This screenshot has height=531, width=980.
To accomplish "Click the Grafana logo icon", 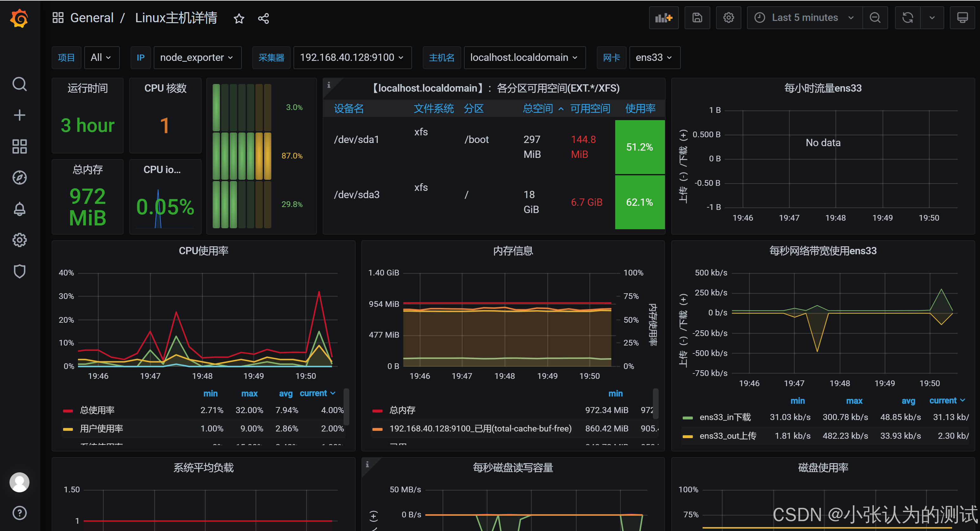I will pos(19,18).
